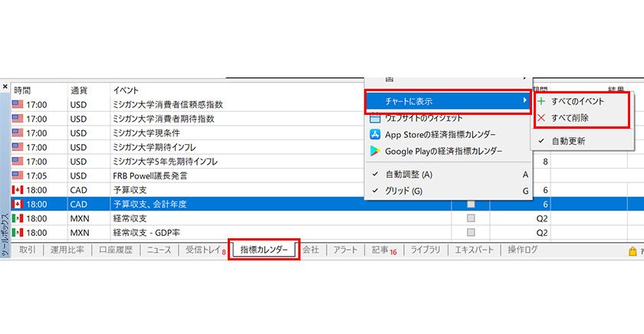Click US flag on ミシガン大学現条件 row
This screenshot has width=644, height=334.
[x=17, y=133]
